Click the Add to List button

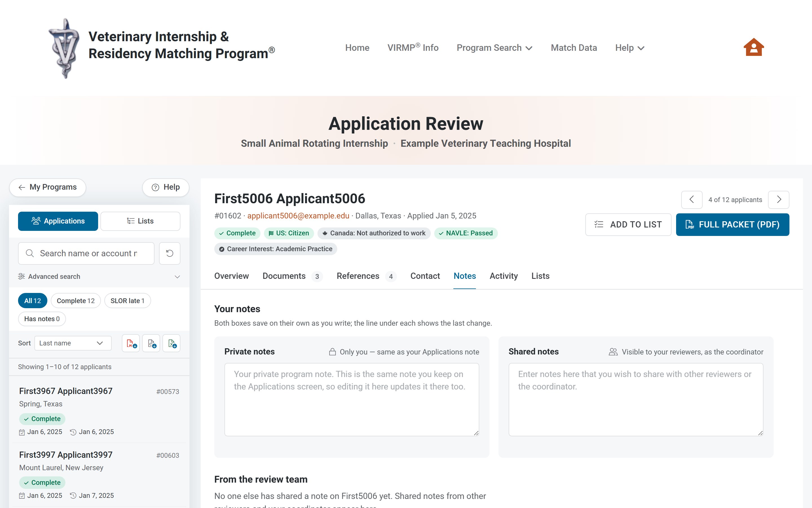point(628,224)
